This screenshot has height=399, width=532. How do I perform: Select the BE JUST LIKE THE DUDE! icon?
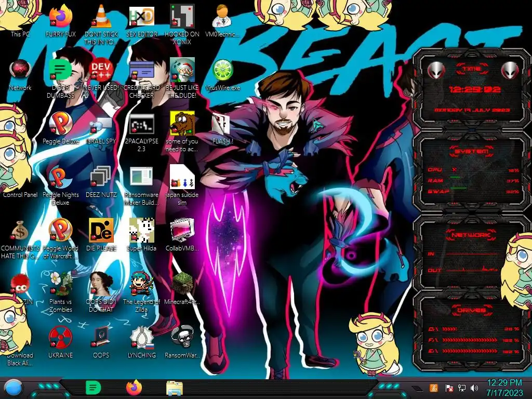[182, 78]
